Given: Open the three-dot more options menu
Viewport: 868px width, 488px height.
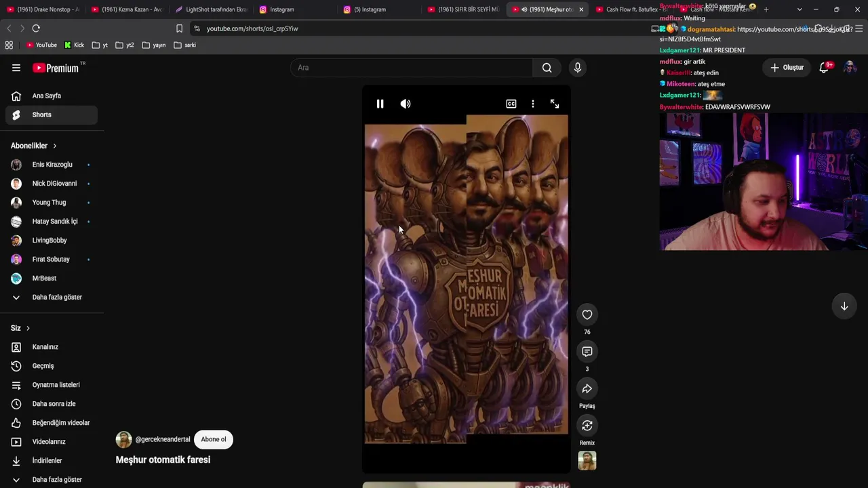Looking at the screenshot, I should pyautogui.click(x=533, y=104).
